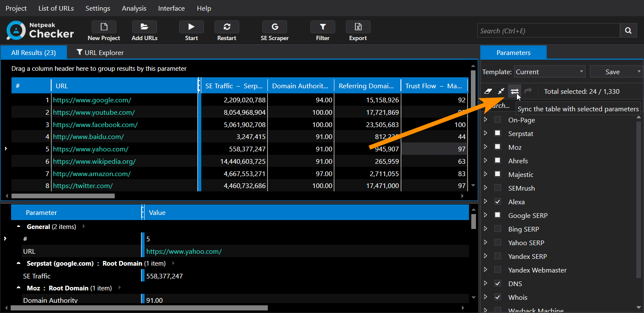Open the https://twitter.com/ link
Viewport: 644px width, 313px height.
pos(83,185)
